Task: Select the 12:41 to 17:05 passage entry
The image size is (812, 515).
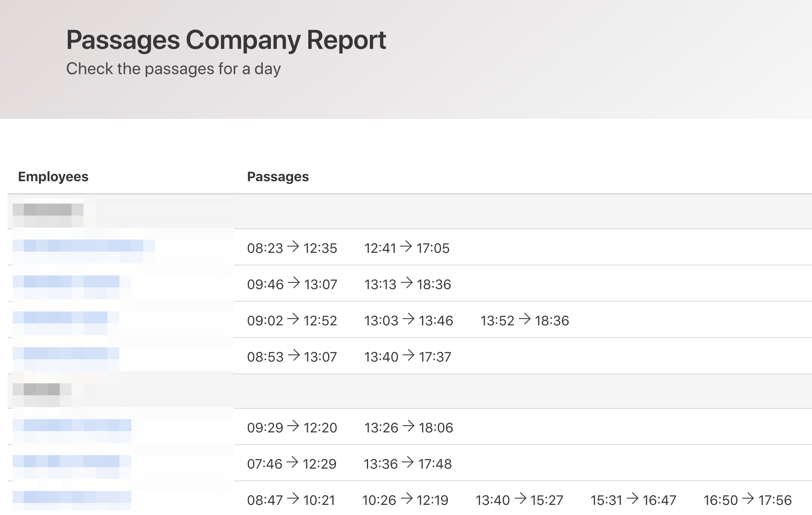Action: tap(407, 248)
